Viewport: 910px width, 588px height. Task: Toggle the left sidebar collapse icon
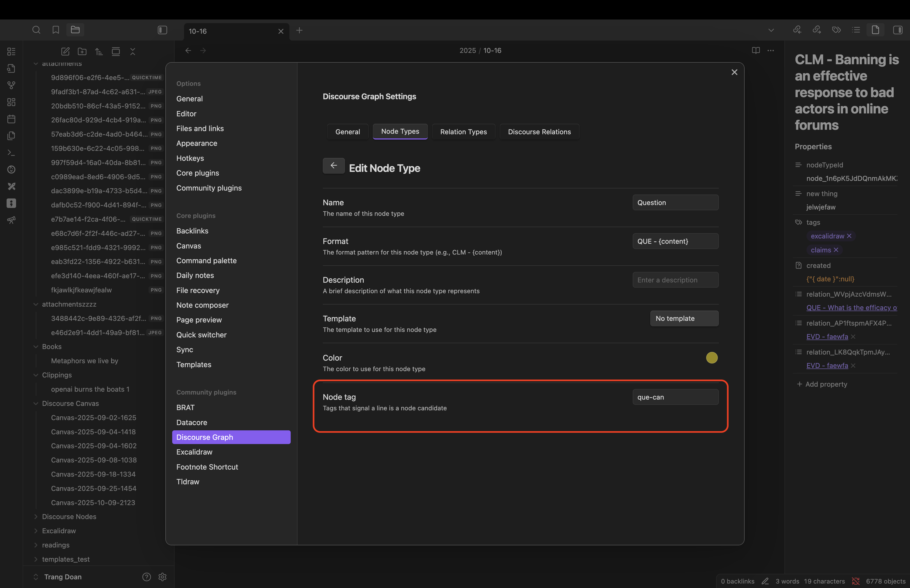162,30
